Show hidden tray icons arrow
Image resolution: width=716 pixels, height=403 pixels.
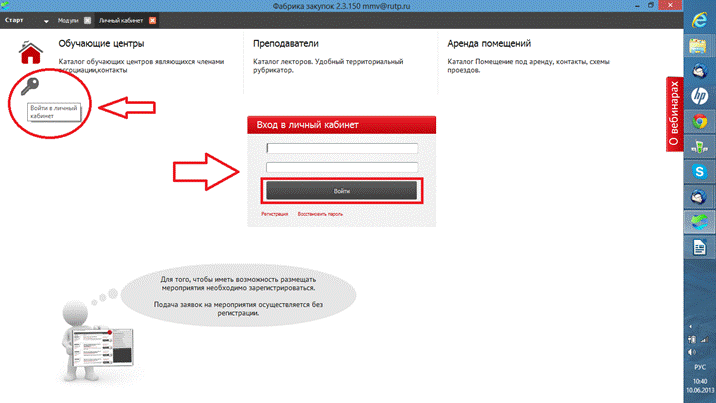(x=691, y=327)
